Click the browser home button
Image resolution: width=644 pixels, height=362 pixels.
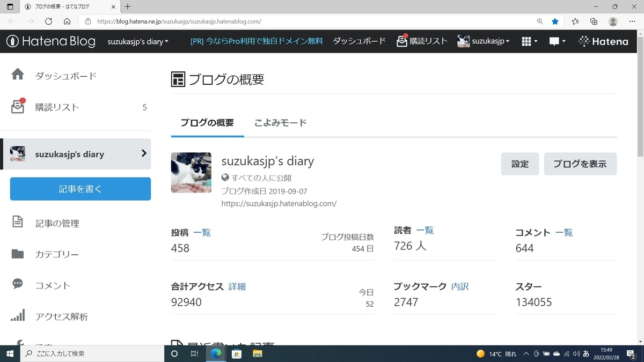click(67, 21)
